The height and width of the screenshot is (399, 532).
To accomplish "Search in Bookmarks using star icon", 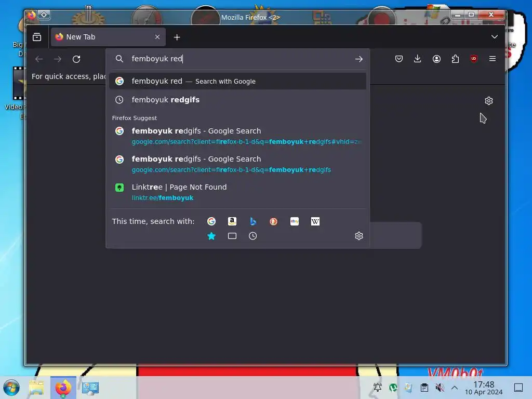I will tap(211, 236).
